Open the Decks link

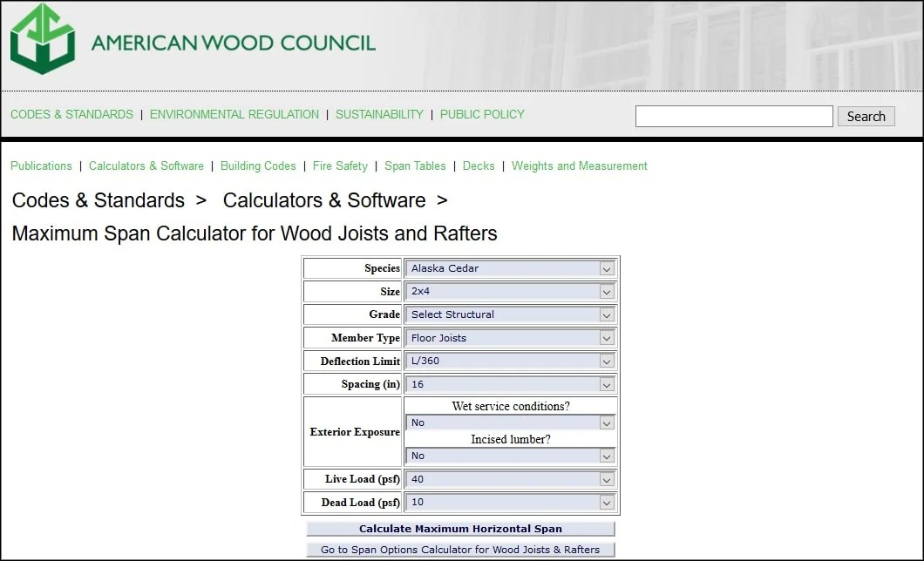click(x=479, y=166)
